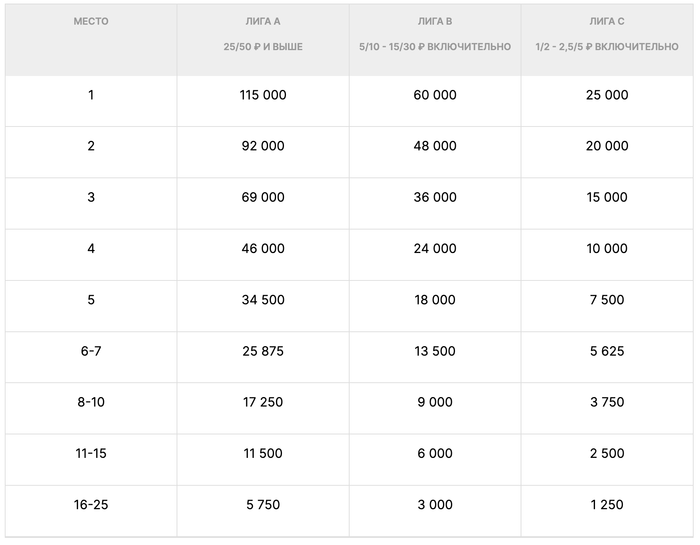Click the 25/50 ₽ И ВЫШЕ subtitle
Viewport: 700px width, 545px height.
coord(263,47)
